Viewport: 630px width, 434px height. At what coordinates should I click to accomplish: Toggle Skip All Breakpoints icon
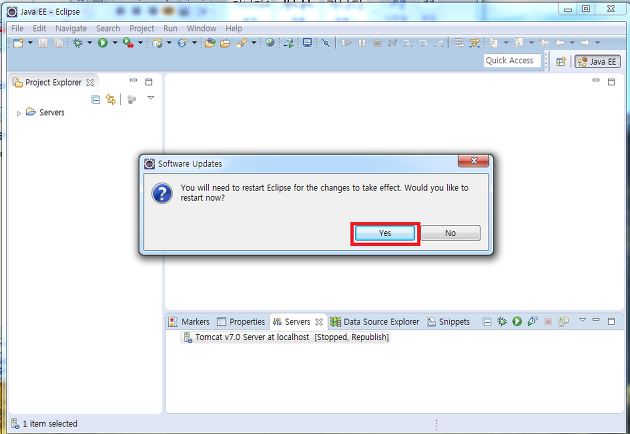(x=326, y=43)
